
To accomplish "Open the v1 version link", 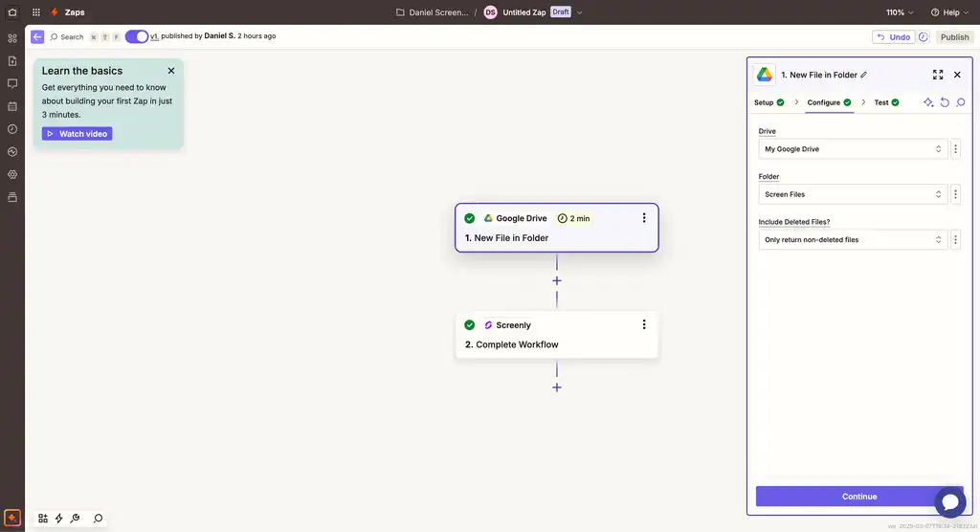I will click(x=154, y=36).
